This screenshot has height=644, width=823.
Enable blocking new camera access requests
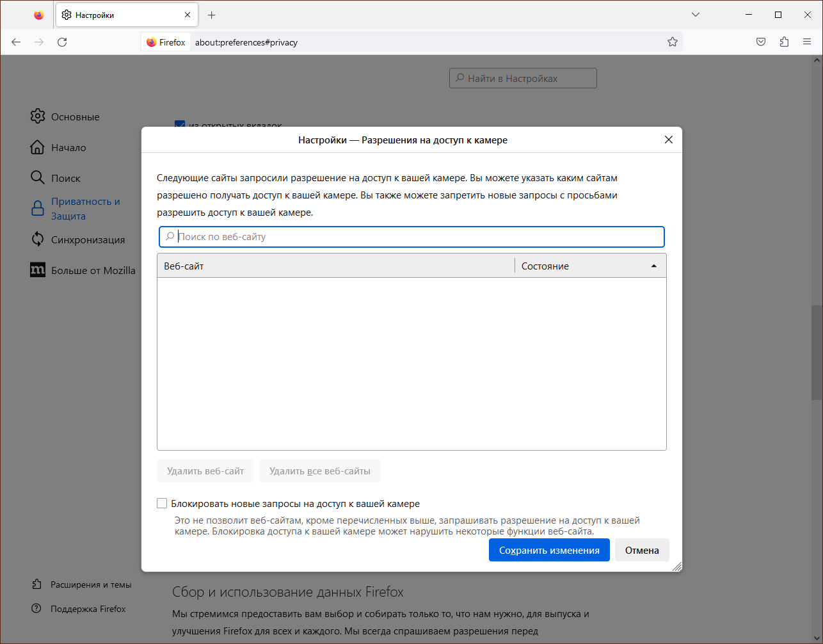163,504
